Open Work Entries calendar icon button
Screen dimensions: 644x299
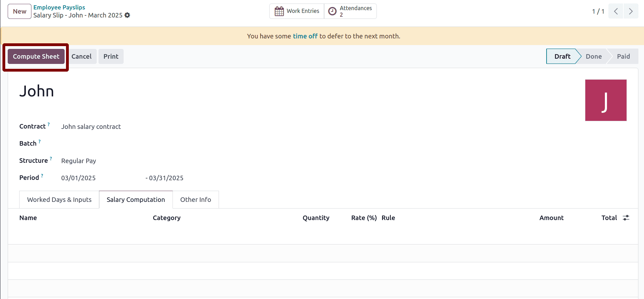[x=297, y=11]
